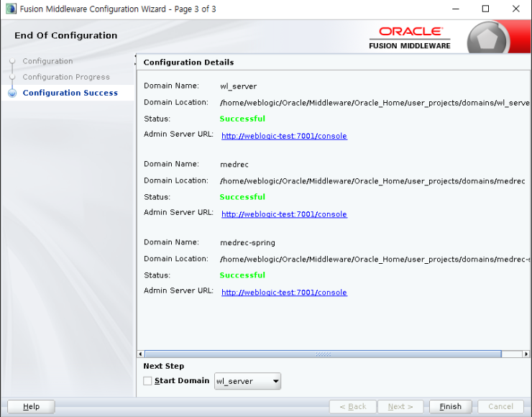
Task: Click the Help button
Action: [31, 406]
